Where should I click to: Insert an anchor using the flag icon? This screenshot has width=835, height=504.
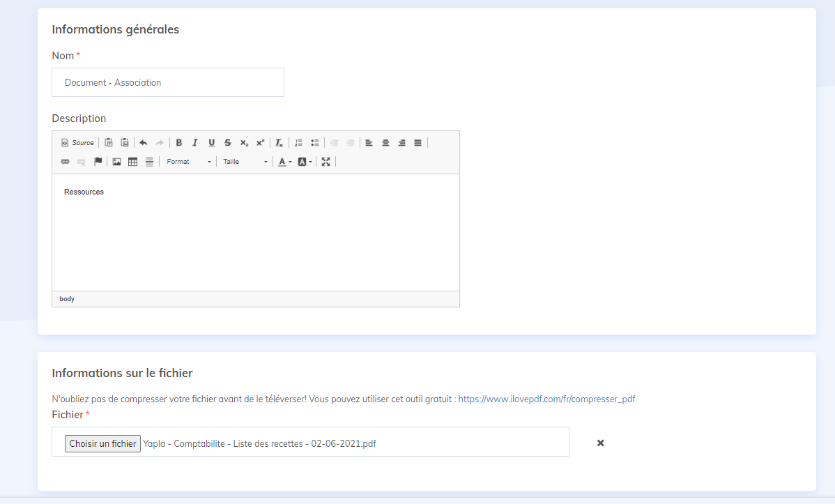[98, 161]
